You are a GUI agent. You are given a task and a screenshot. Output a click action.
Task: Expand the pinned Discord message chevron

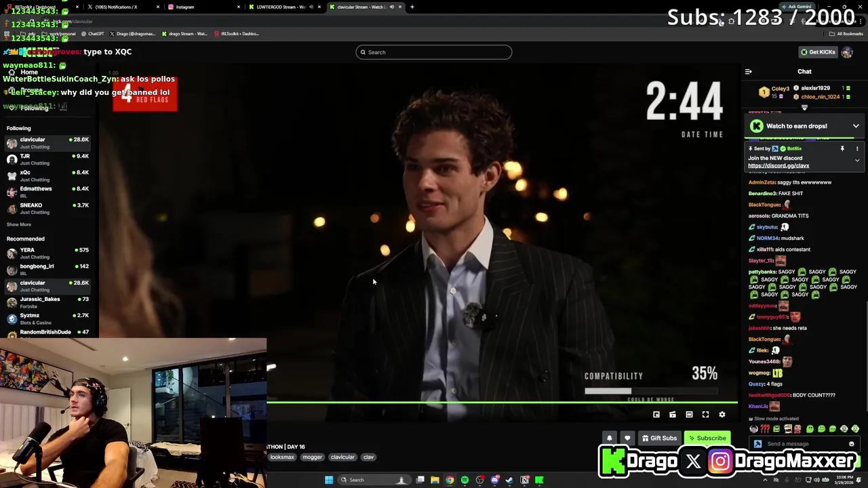click(856, 161)
